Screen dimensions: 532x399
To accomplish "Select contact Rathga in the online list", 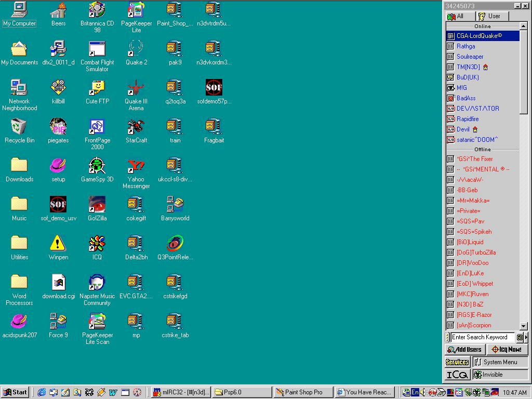I will [x=465, y=46].
